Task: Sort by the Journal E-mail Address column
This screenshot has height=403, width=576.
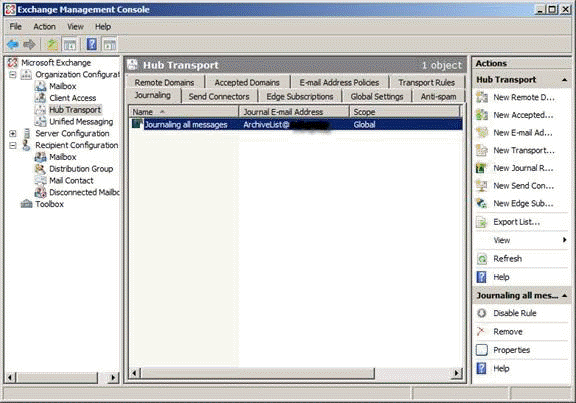Action: pyautogui.click(x=294, y=112)
